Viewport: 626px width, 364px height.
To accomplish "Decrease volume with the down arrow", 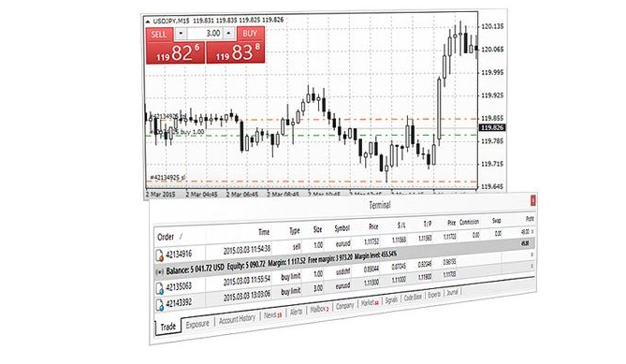I will coord(181,34).
